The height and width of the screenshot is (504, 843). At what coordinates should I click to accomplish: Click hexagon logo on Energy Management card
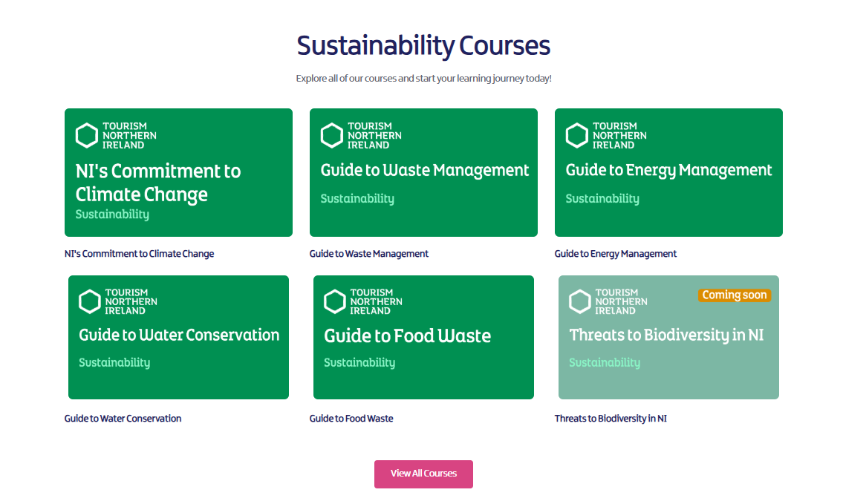[577, 136]
